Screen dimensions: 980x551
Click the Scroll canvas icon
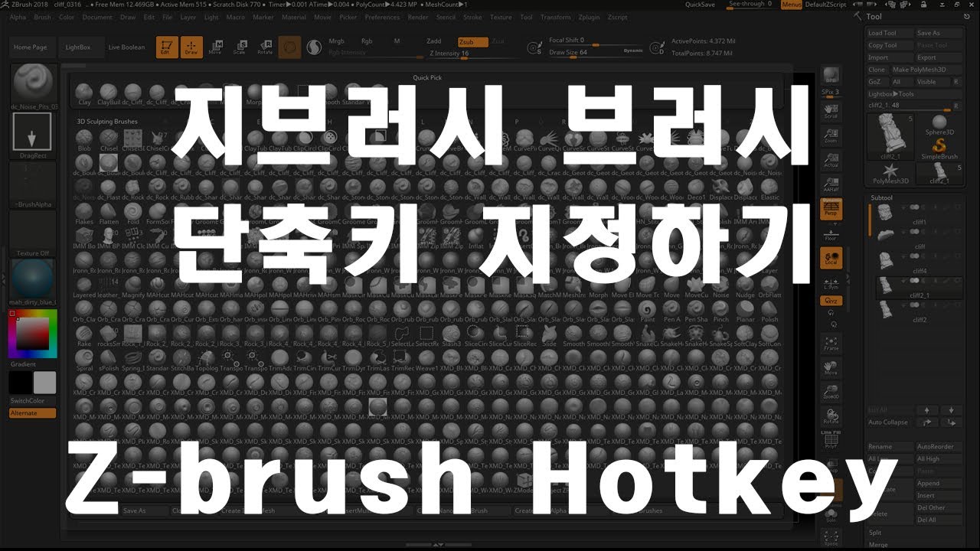(830, 112)
